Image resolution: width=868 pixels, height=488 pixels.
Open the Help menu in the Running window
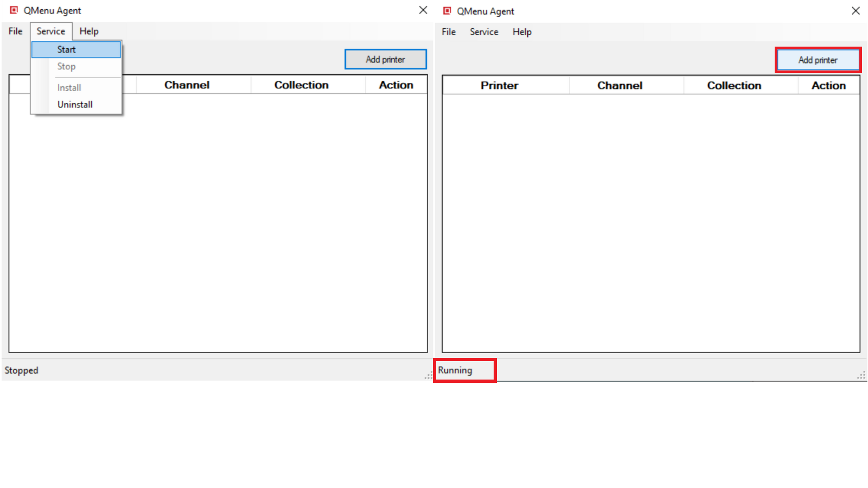click(x=522, y=32)
